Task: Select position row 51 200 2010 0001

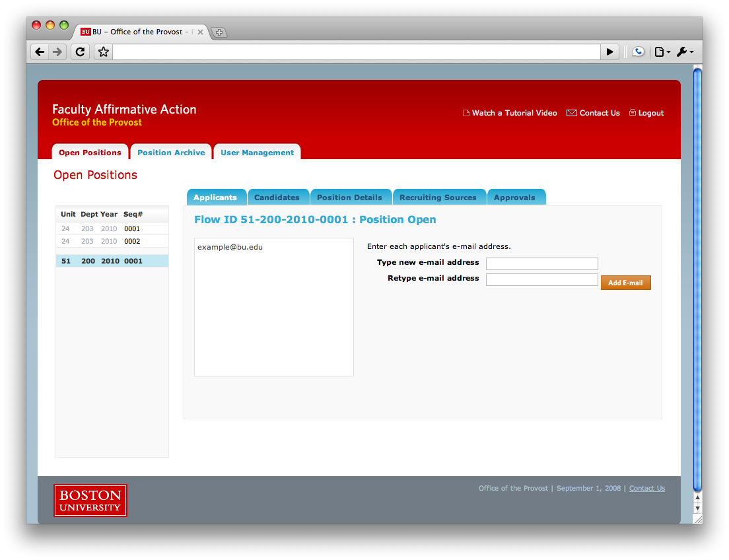Action: [x=112, y=261]
